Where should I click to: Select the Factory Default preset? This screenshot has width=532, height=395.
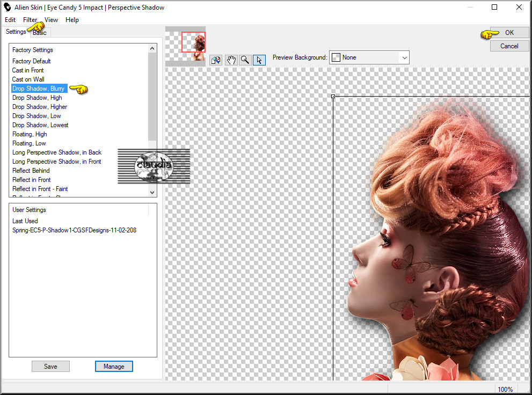pyautogui.click(x=32, y=61)
